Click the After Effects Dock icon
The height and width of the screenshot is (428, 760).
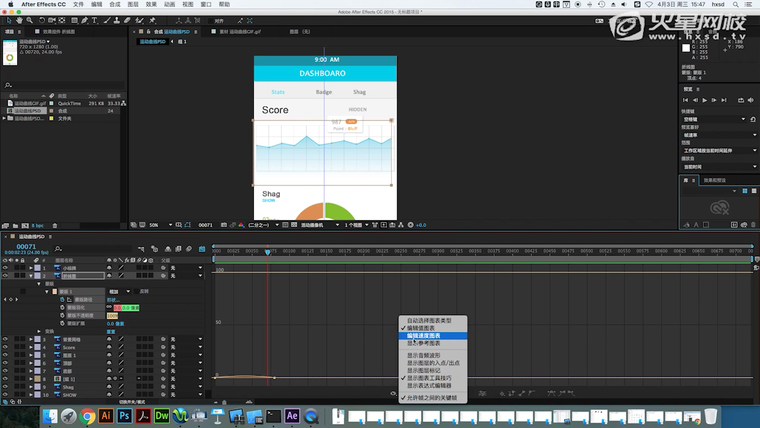293,415
